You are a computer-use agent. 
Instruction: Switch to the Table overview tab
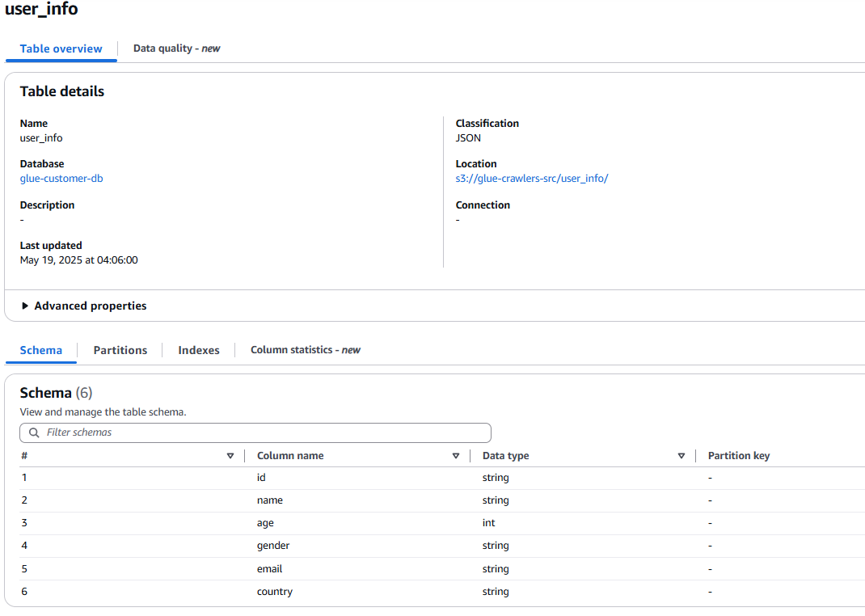point(61,49)
